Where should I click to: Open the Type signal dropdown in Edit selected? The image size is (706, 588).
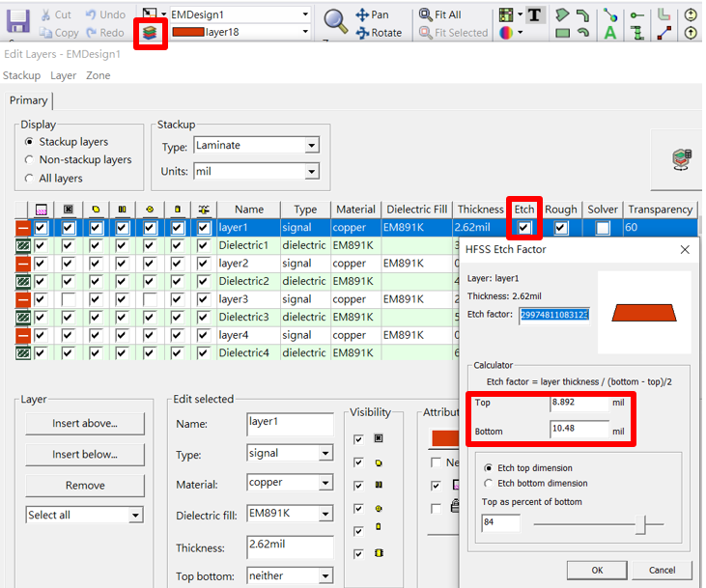(x=325, y=454)
